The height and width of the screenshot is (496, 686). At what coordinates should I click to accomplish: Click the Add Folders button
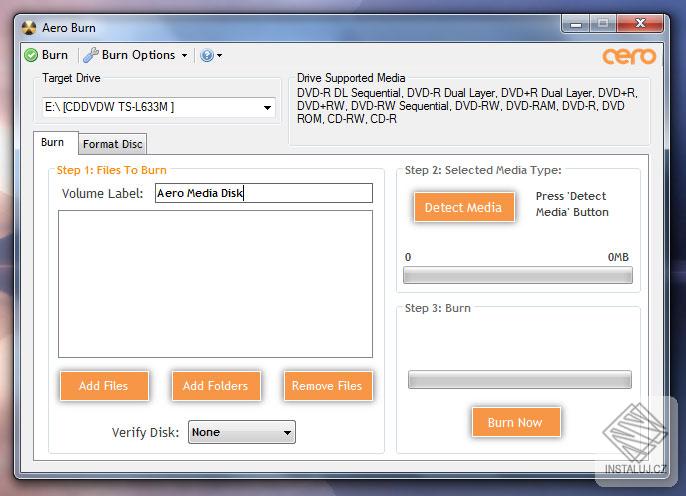click(x=216, y=386)
